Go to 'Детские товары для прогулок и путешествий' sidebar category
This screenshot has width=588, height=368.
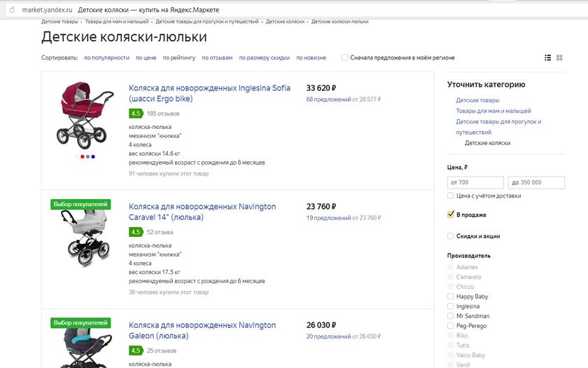(498, 127)
